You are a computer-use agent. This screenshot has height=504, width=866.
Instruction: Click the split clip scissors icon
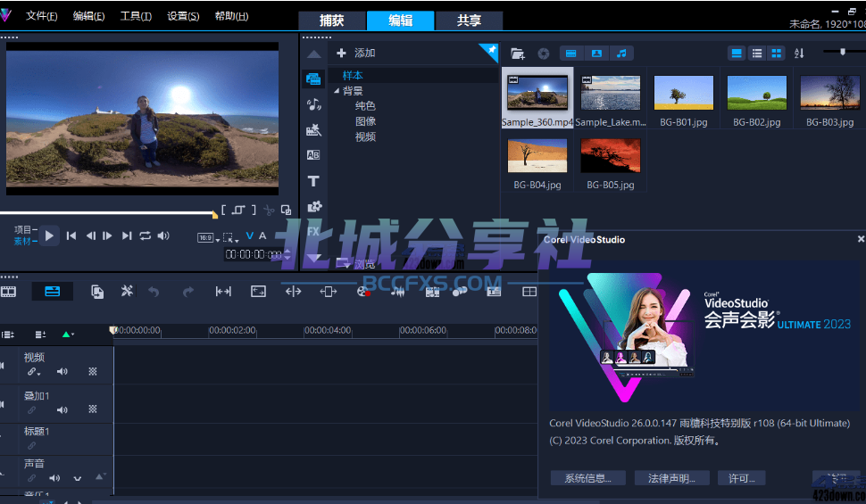(269, 210)
